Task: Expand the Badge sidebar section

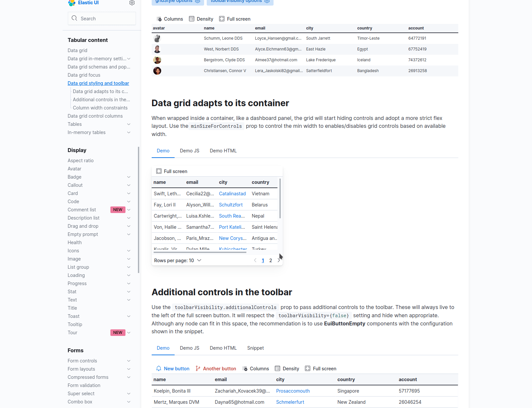Action: [x=129, y=177]
